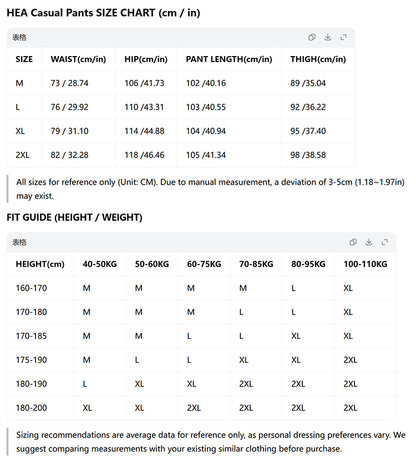Copy the pants size chart table

(312, 37)
